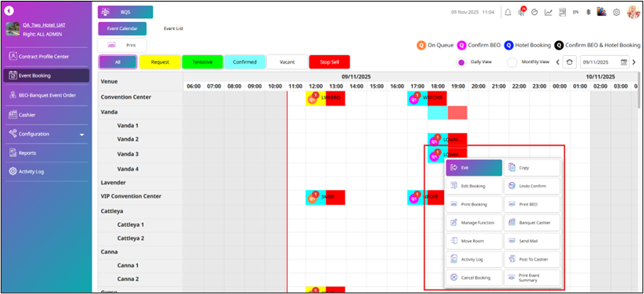This screenshot has height=294, width=644.
Task: Expand the Configuration menu arrow
Action: point(82,134)
